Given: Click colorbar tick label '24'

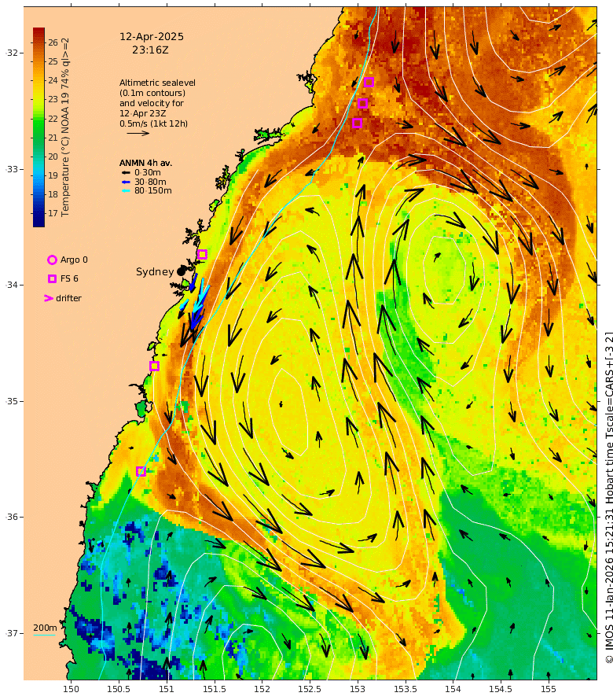Looking at the screenshot, I should [53, 80].
